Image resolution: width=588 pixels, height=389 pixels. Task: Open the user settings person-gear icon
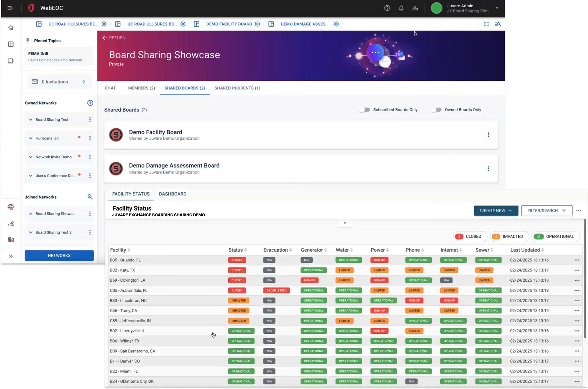415,8
